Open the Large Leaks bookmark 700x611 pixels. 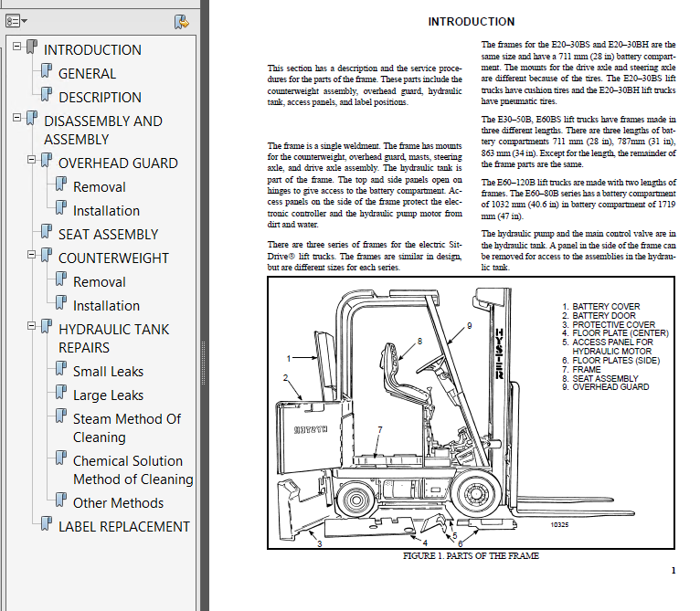coord(108,395)
